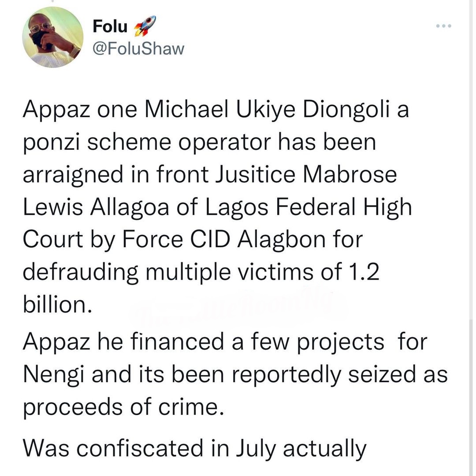The width and height of the screenshot is (476, 476).
Task: Click "Was confiscated in July actually" line
Action: pyautogui.click(x=194, y=448)
